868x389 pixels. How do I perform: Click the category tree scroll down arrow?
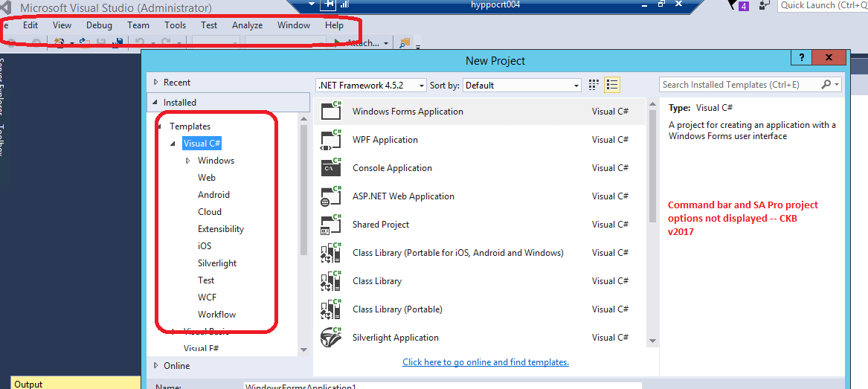coord(303,349)
